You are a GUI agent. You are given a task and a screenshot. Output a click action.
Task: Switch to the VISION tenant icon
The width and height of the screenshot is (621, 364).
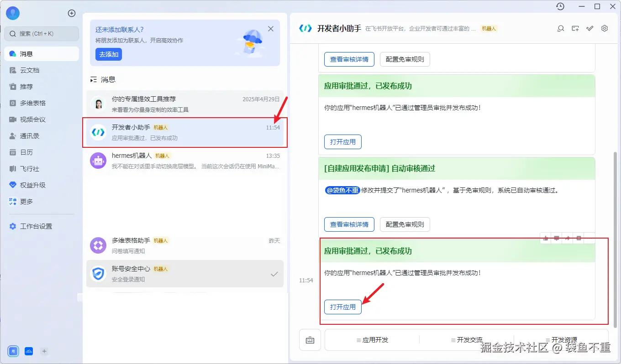click(x=29, y=351)
